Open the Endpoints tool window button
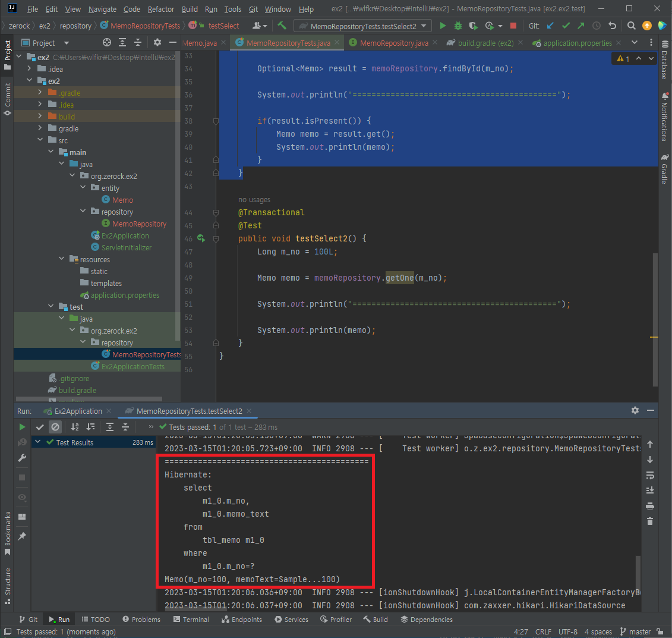This screenshot has width=672, height=638. (x=242, y=619)
